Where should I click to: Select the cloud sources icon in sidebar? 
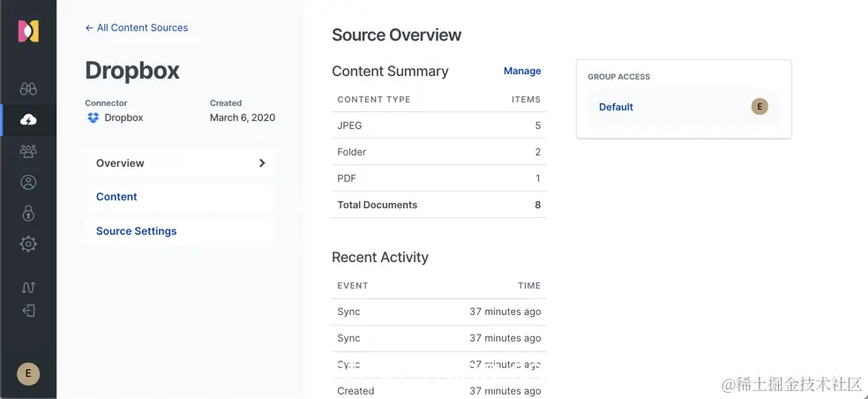point(28,119)
